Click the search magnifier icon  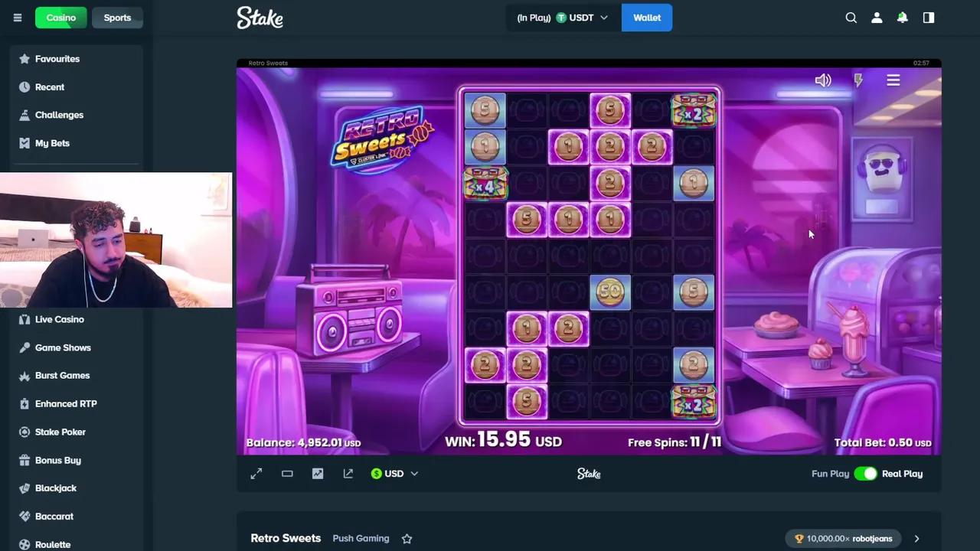(x=851, y=18)
